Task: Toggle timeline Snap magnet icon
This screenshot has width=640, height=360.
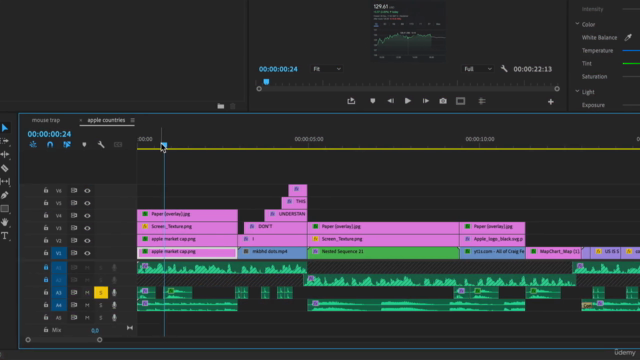Action: [x=50, y=144]
